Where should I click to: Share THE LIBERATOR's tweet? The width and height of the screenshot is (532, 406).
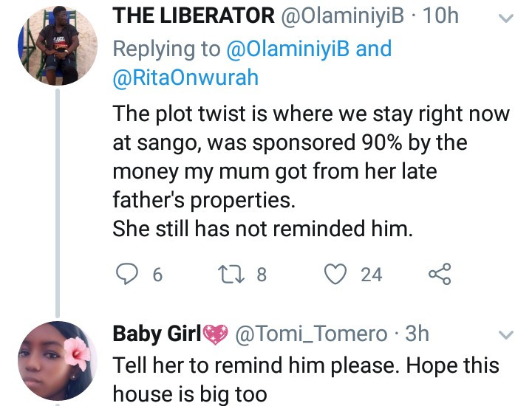point(439,275)
